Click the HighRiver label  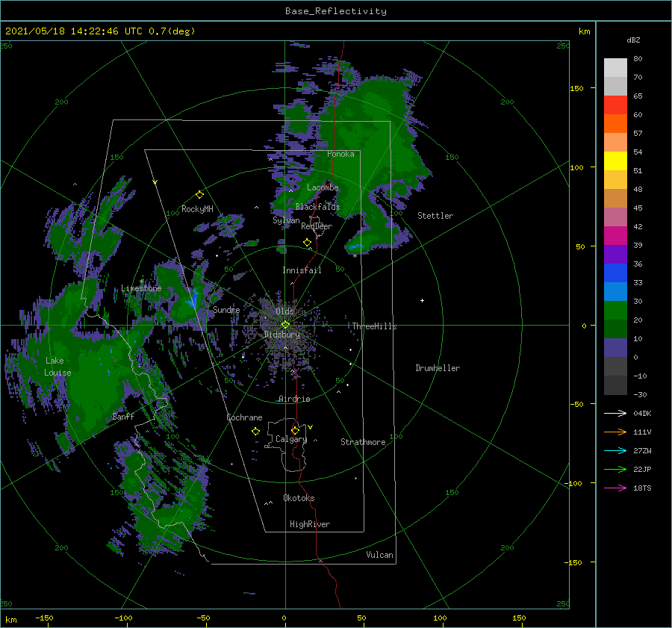click(310, 524)
